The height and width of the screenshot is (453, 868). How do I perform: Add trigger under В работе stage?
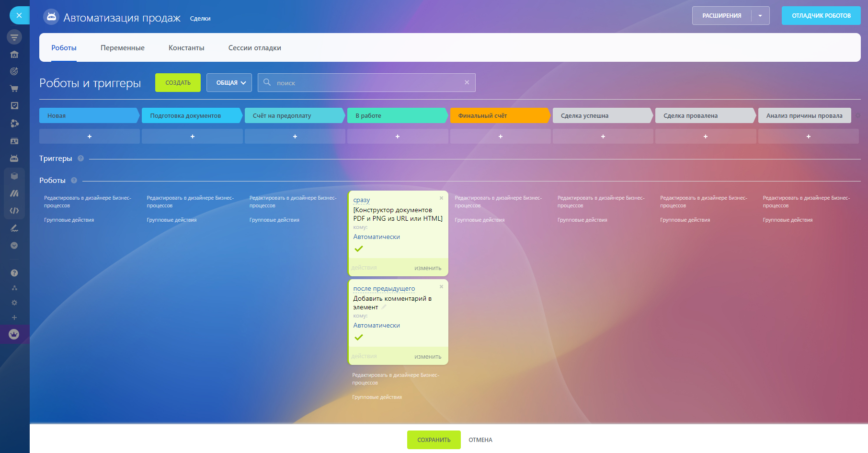pyautogui.click(x=398, y=136)
